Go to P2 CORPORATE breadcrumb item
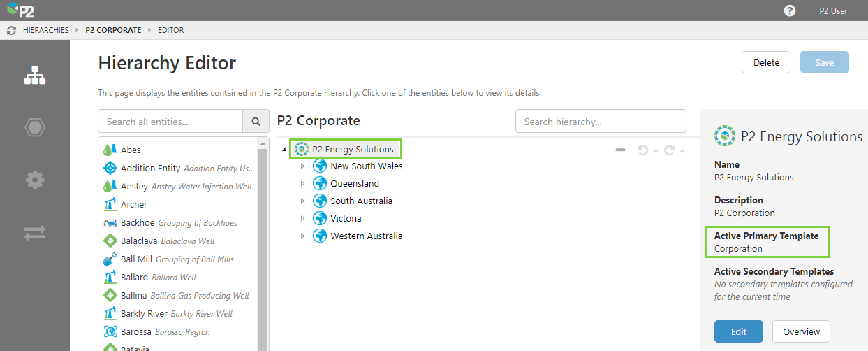This screenshot has height=351, width=868. (113, 31)
